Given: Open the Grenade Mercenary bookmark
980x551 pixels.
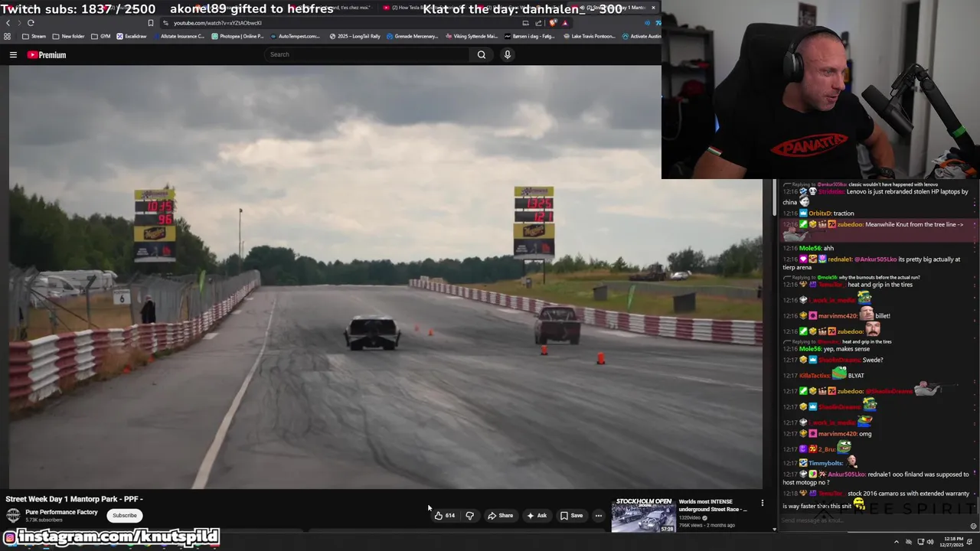Looking at the screenshot, I should point(413,36).
